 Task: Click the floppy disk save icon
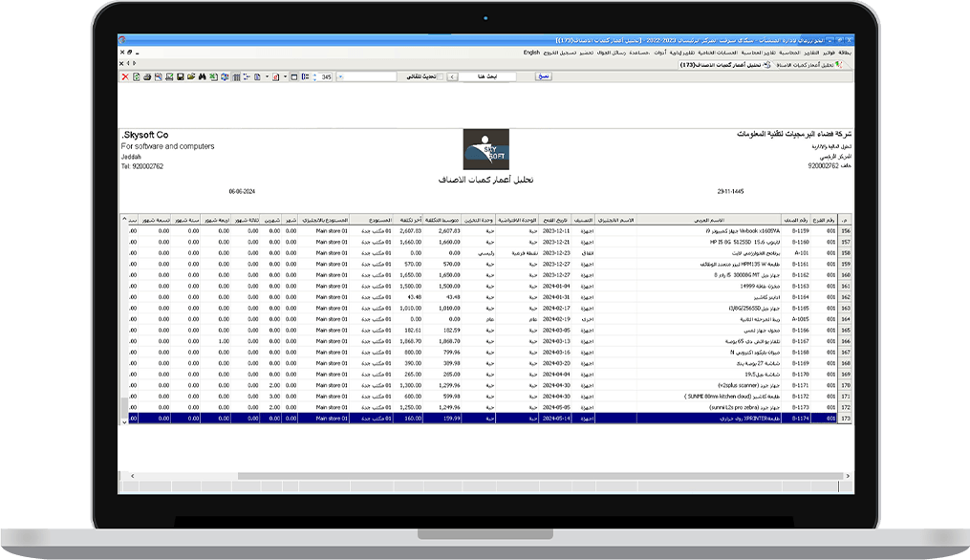(x=180, y=76)
